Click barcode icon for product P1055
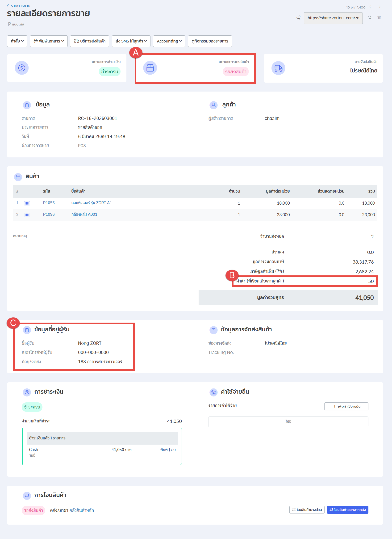This screenshot has width=392, height=539. point(27,203)
